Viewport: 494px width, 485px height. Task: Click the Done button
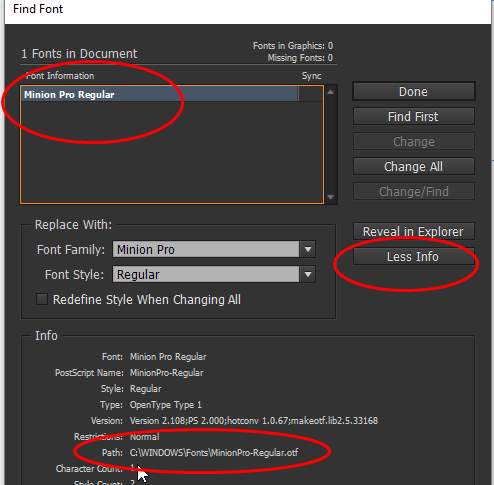coord(414,92)
